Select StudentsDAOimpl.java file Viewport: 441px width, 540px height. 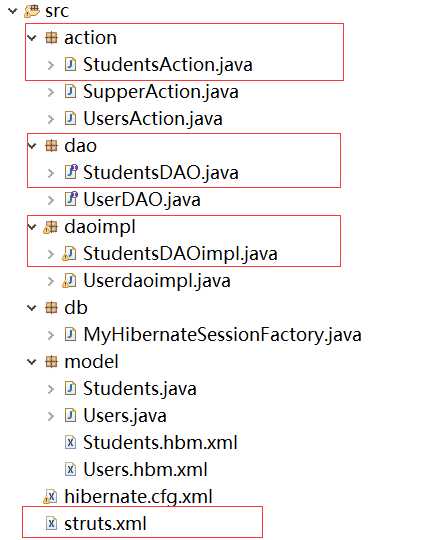point(180,254)
